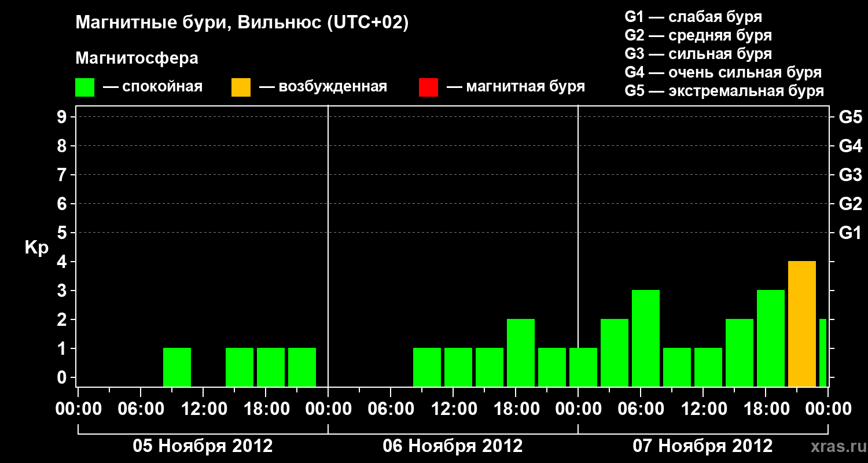Click the 'G5 — экстремальная буря' legend line
868x463 pixels.
tap(724, 91)
